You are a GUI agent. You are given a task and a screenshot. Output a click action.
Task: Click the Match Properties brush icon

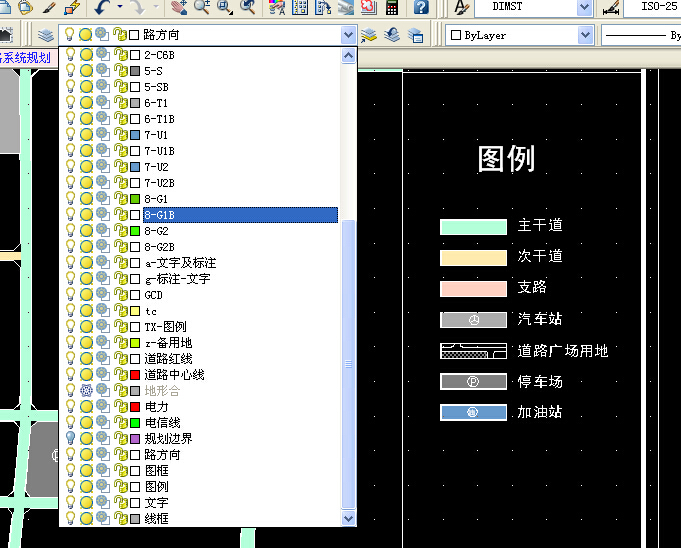click(x=50, y=7)
